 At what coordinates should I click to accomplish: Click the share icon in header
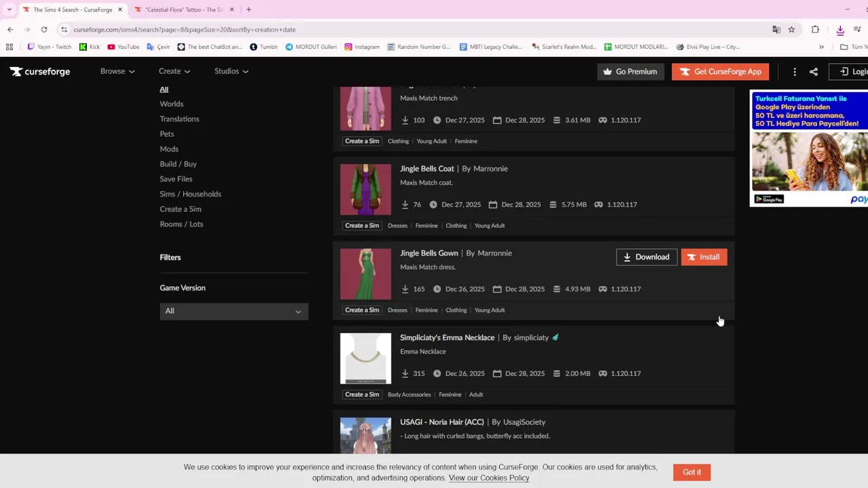(814, 72)
